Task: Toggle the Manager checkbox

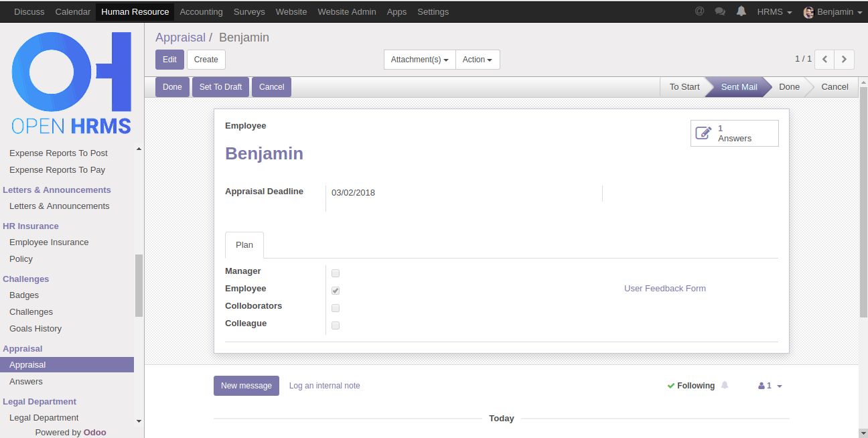Action: 336,273
